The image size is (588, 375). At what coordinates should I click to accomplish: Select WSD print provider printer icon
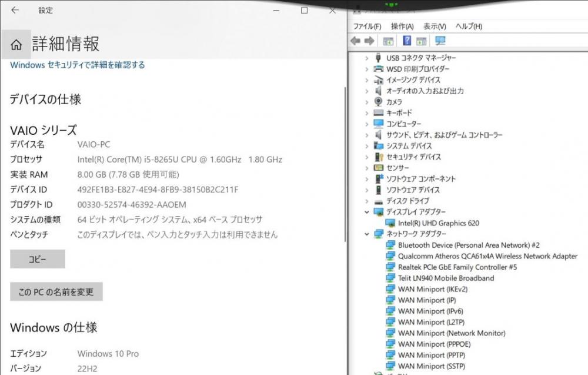tap(379, 69)
